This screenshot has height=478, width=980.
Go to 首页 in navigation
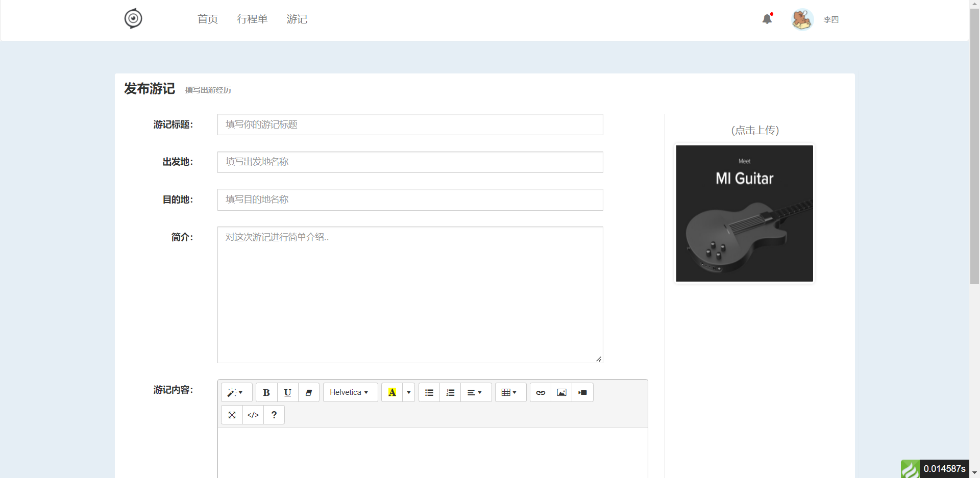click(x=208, y=19)
